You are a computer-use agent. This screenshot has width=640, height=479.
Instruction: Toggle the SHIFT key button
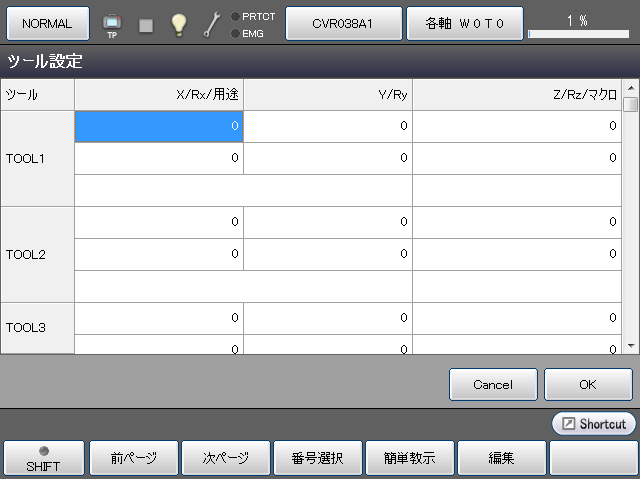43,458
